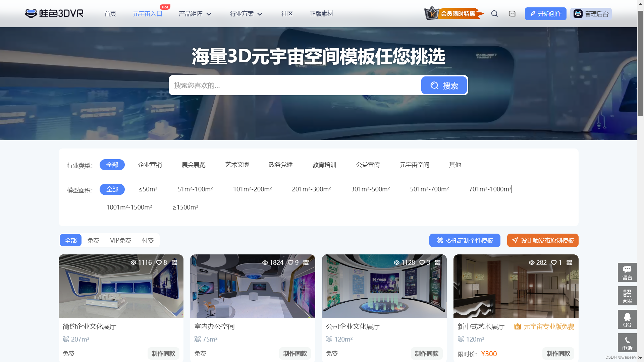Open the 元宇宙入口 nav item
The image size is (644, 362).
tap(147, 14)
